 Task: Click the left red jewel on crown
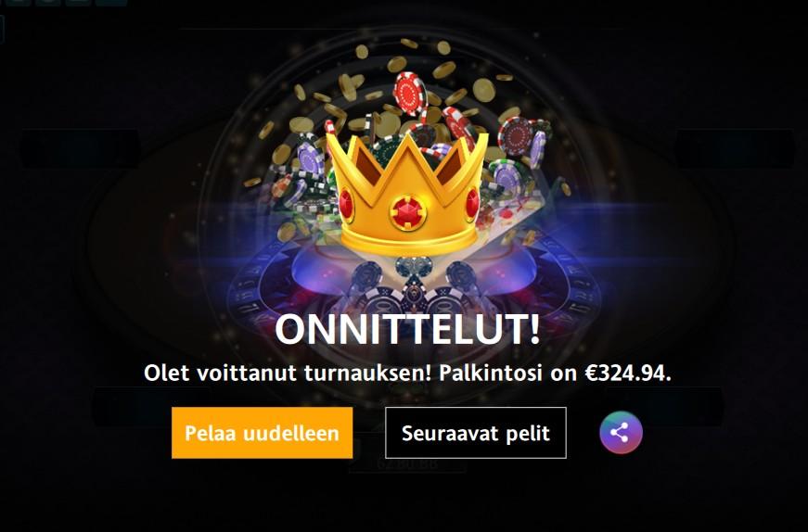pyautogui.click(x=346, y=205)
